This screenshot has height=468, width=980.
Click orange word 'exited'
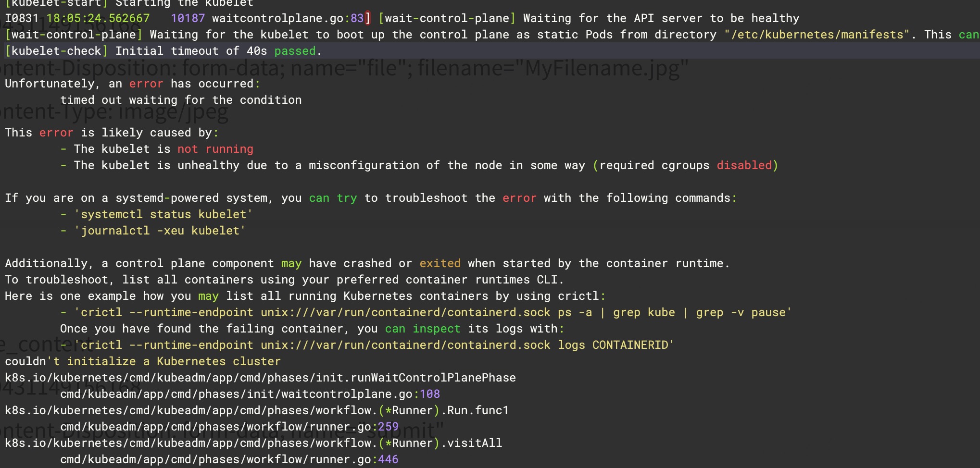click(x=440, y=263)
